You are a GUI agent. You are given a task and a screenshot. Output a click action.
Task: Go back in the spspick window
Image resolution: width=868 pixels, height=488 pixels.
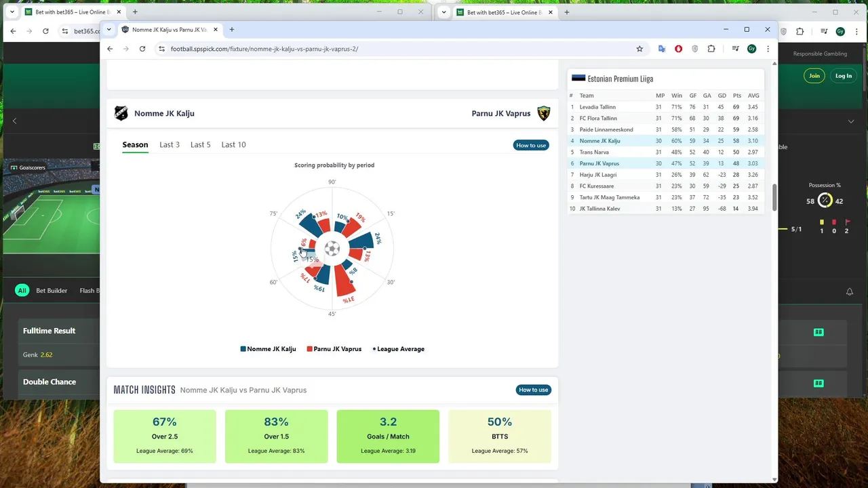click(110, 49)
